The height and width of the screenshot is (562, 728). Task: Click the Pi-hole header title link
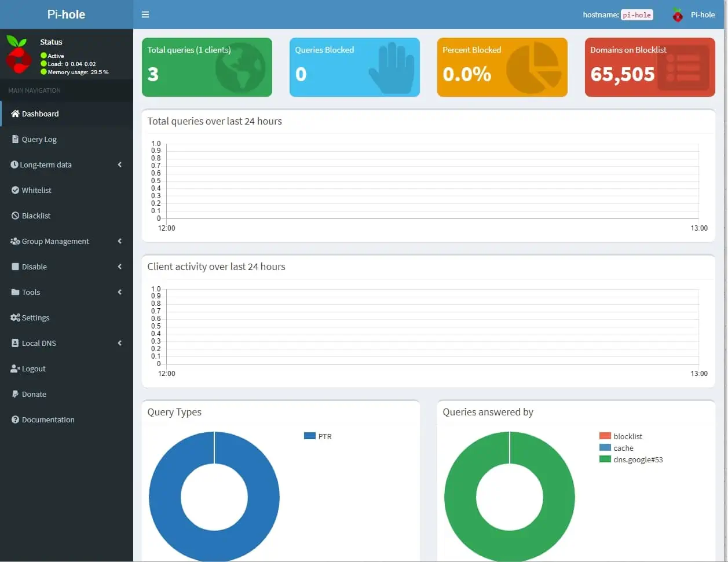(x=66, y=14)
